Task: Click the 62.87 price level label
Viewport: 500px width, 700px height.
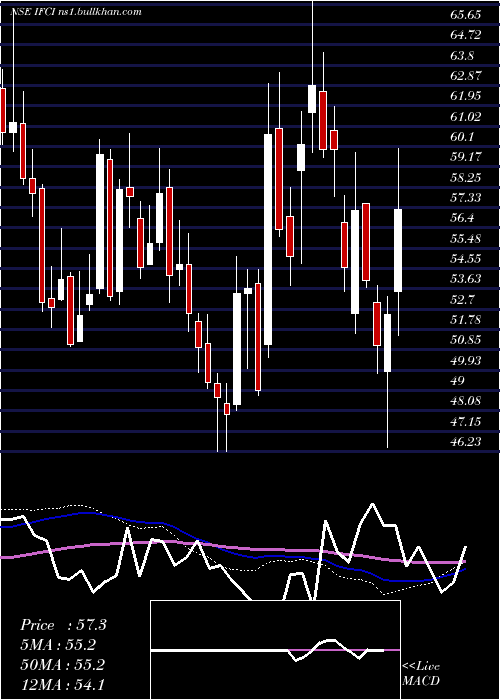Action: click(466, 75)
